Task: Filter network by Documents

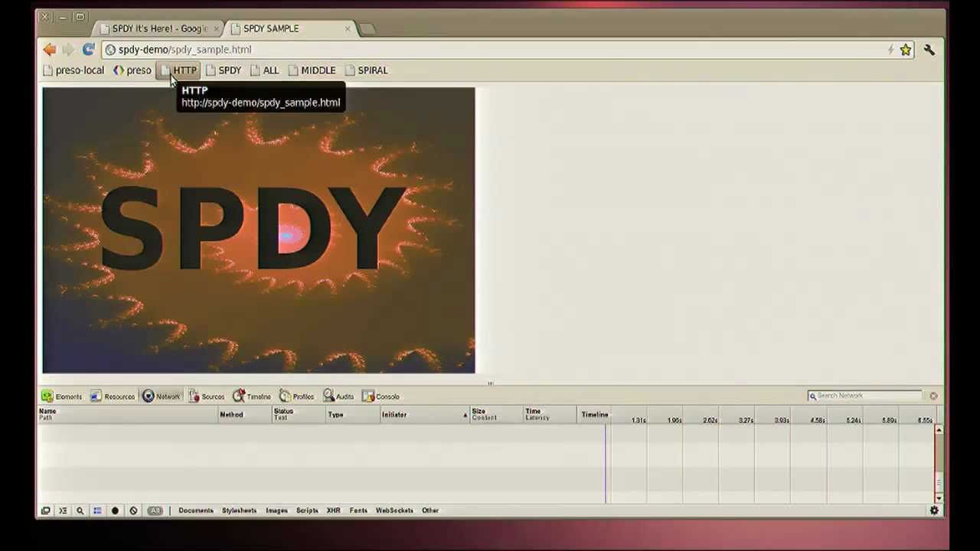Action: [x=196, y=510]
